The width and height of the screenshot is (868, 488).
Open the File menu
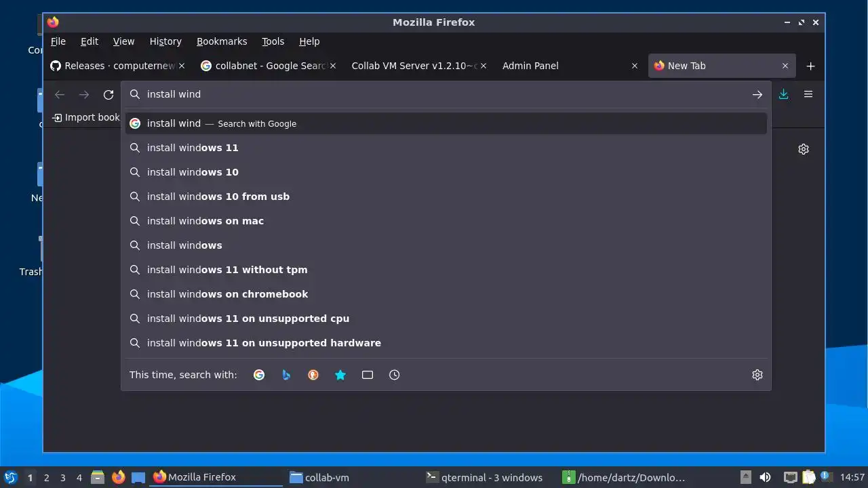coord(58,41)
